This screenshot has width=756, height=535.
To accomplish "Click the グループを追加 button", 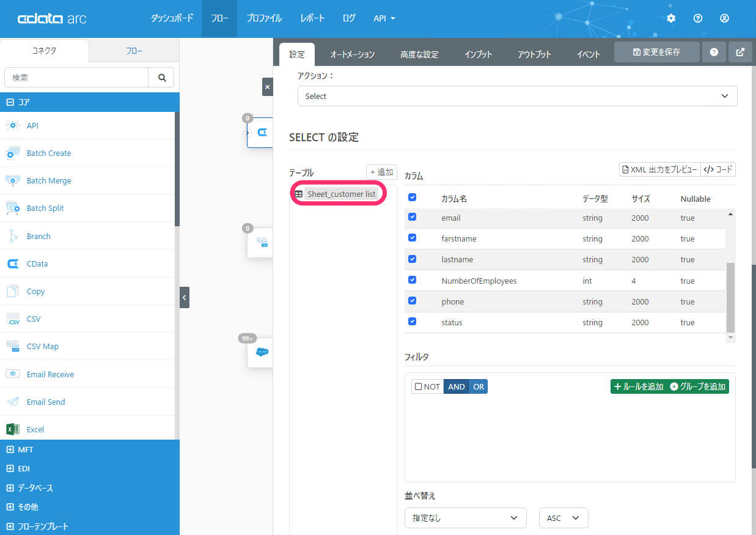I will tap(698, 386).
